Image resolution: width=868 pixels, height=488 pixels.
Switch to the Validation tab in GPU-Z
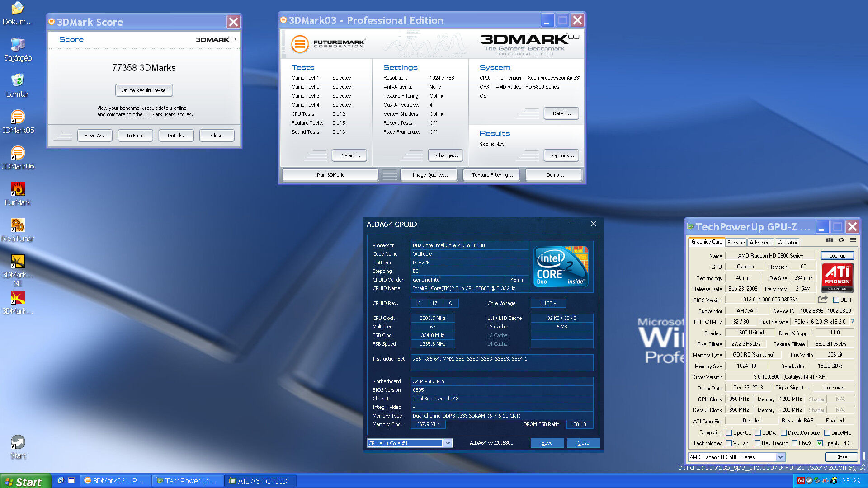point(788,243)
